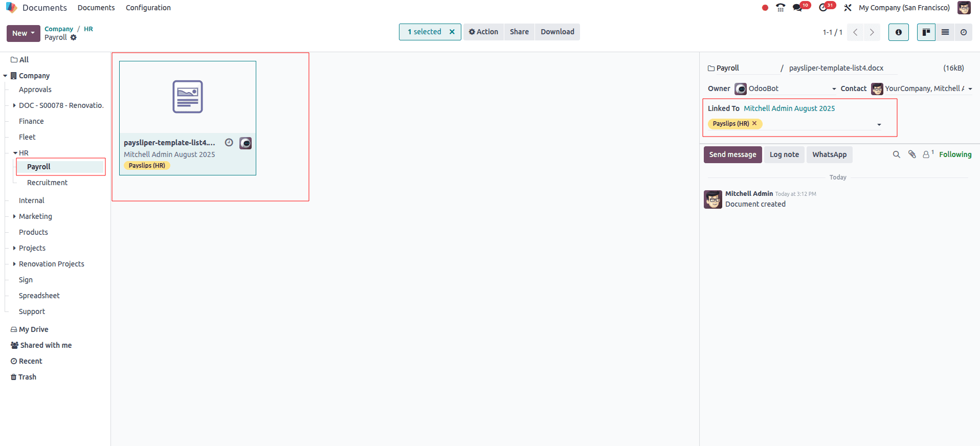The image size is (980, 446).
Task: Switch to List view
Action: click(x=945, y=32)
